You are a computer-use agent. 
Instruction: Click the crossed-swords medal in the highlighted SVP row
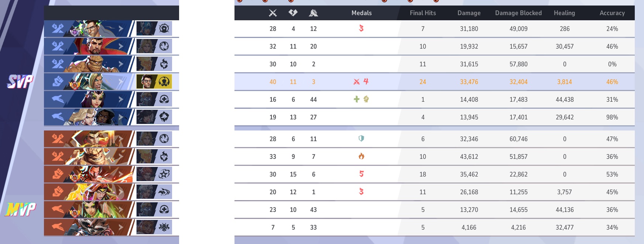356,81
